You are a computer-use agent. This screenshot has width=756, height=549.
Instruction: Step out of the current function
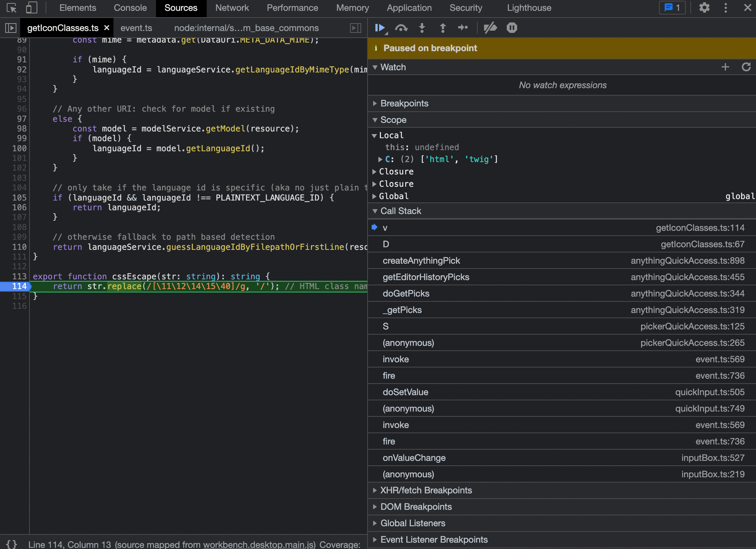tap(443, 28)
